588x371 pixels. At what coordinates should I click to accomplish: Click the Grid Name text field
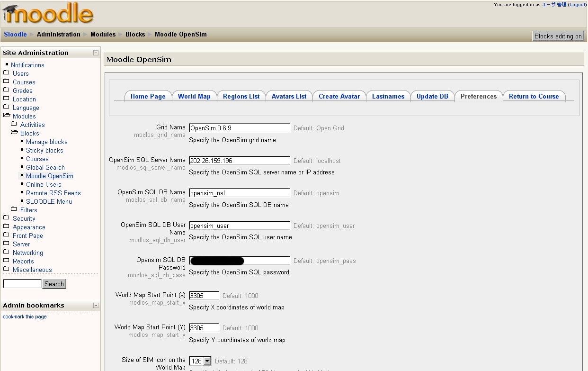pyautogui.click(x=239, y=128)
